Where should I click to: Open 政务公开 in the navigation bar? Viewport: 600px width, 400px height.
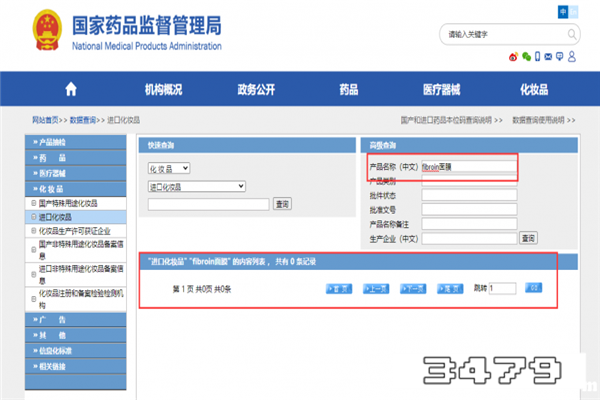click(256, 90)
